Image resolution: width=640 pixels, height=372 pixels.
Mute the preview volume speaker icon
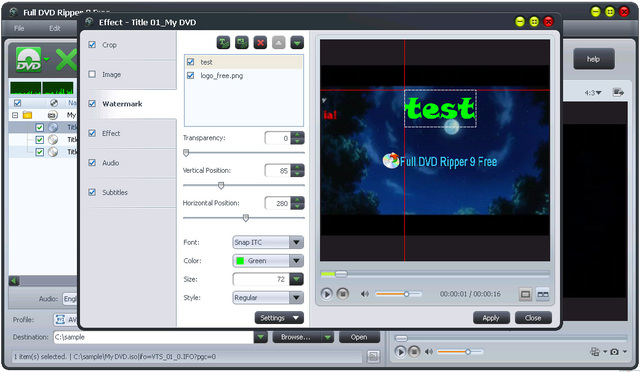click(364, 294)
